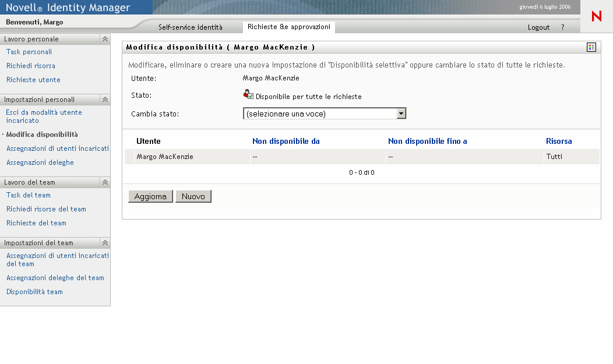Sort the table by Risorsa column
Screen dimensions: 613x364
click(x=558, y=141)
